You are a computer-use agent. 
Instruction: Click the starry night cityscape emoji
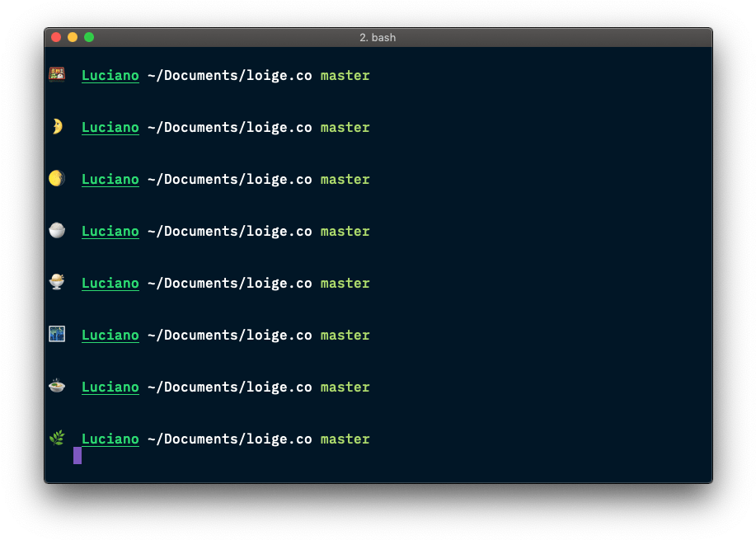coord(57,334)
